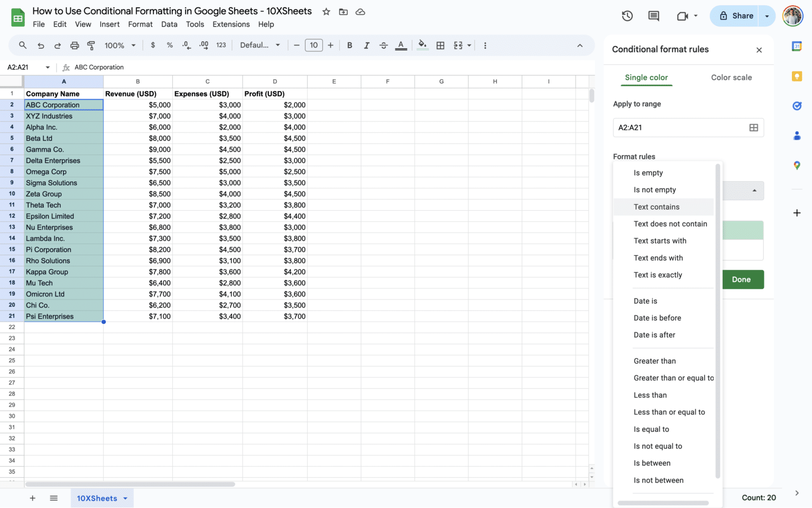812x508 pixels.
Task: Open the merge cells tool
Action: pos(458,46)
